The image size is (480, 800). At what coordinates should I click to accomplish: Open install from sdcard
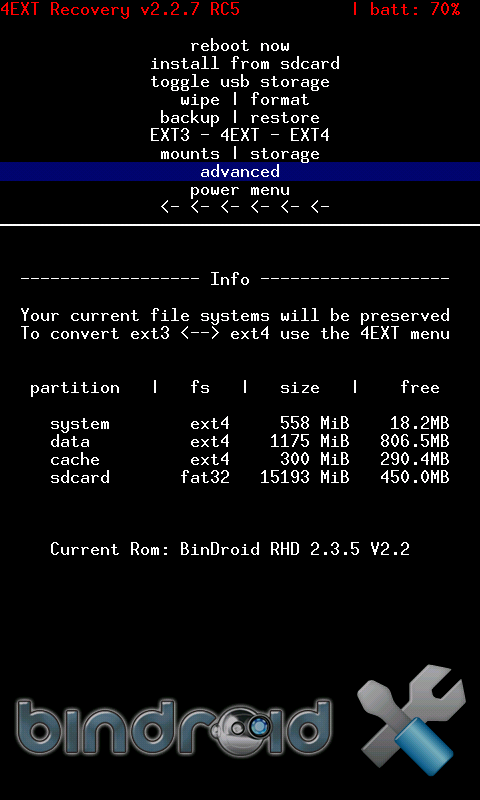coord(245,64)
